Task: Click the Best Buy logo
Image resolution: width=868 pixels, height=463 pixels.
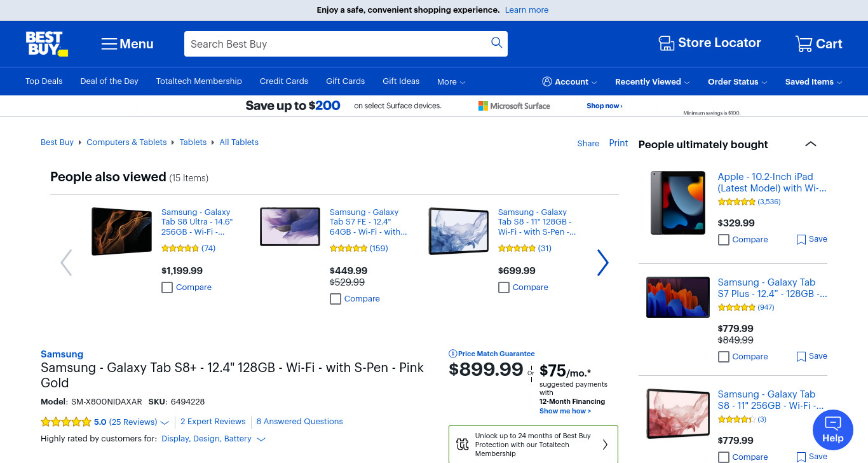Action: [x=46, y=44]
